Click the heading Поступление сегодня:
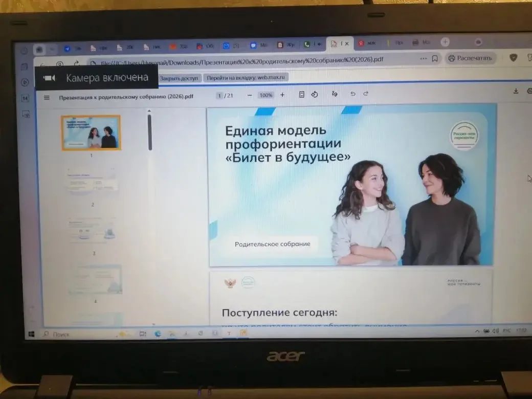The image size is (532, 399). (280, 313)
